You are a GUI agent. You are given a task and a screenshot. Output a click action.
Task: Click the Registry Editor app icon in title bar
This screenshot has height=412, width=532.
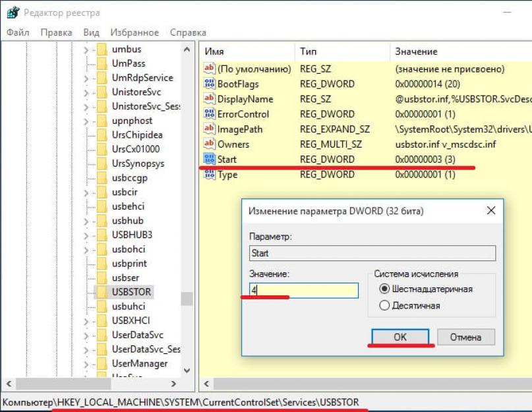[13, 13]
